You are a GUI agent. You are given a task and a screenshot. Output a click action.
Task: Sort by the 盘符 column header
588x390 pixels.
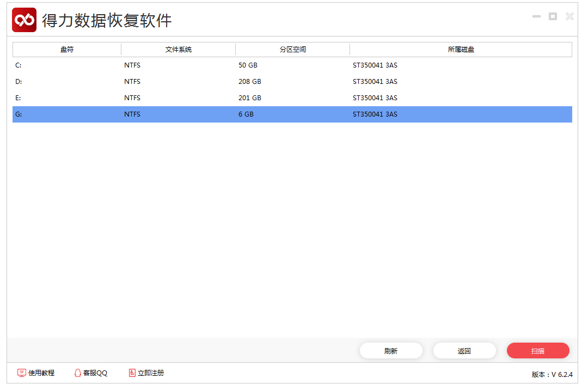tap(67, 50)
